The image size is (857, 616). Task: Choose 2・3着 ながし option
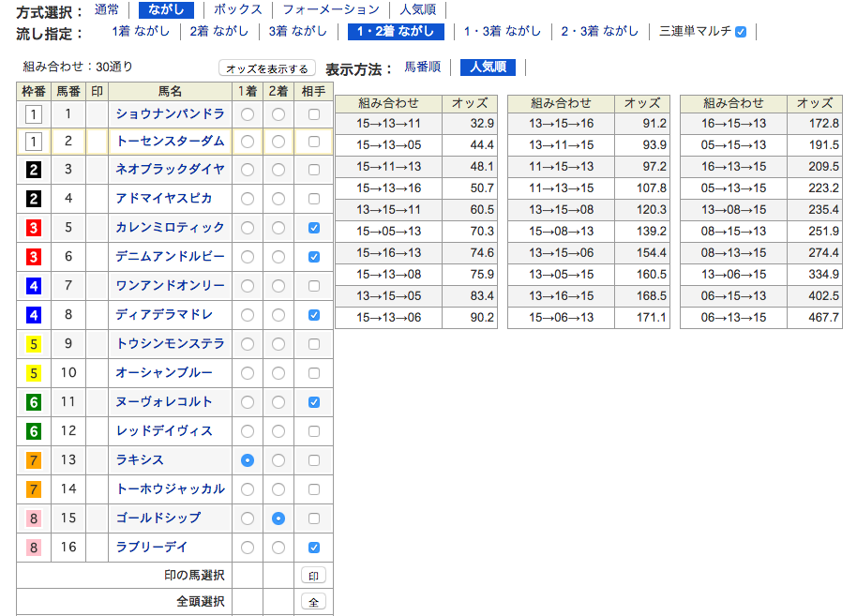(x=599, y=31)
